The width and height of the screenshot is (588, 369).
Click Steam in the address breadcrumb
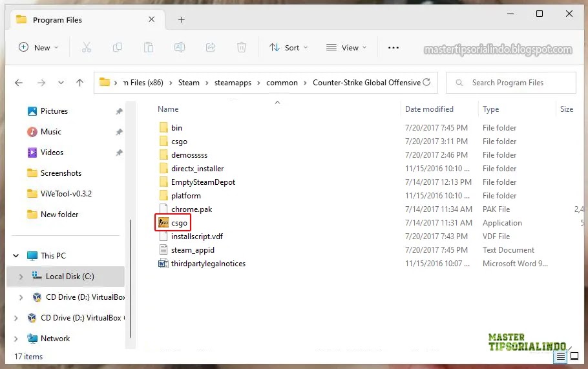[x=189, y=83]
